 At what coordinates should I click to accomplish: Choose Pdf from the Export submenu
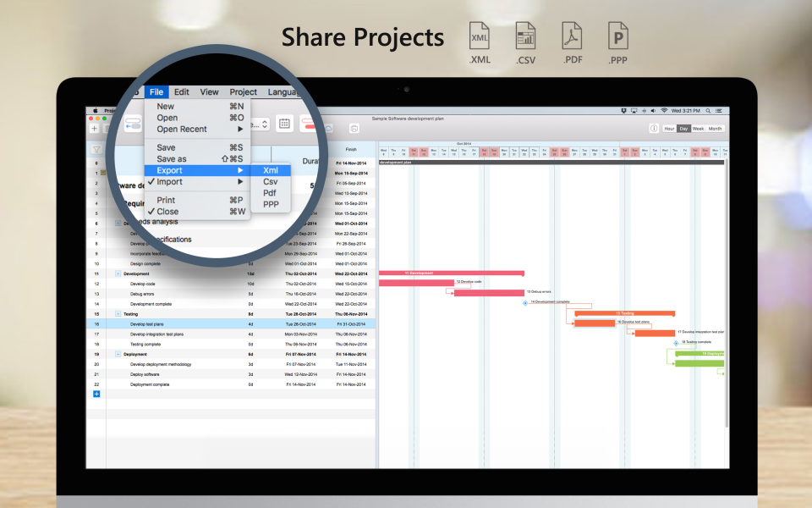pos(269,192)
